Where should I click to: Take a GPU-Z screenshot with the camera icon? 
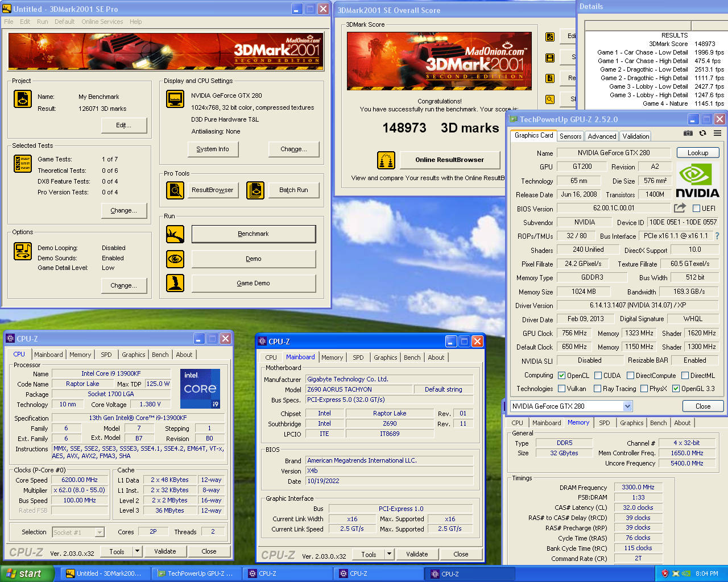688,133
